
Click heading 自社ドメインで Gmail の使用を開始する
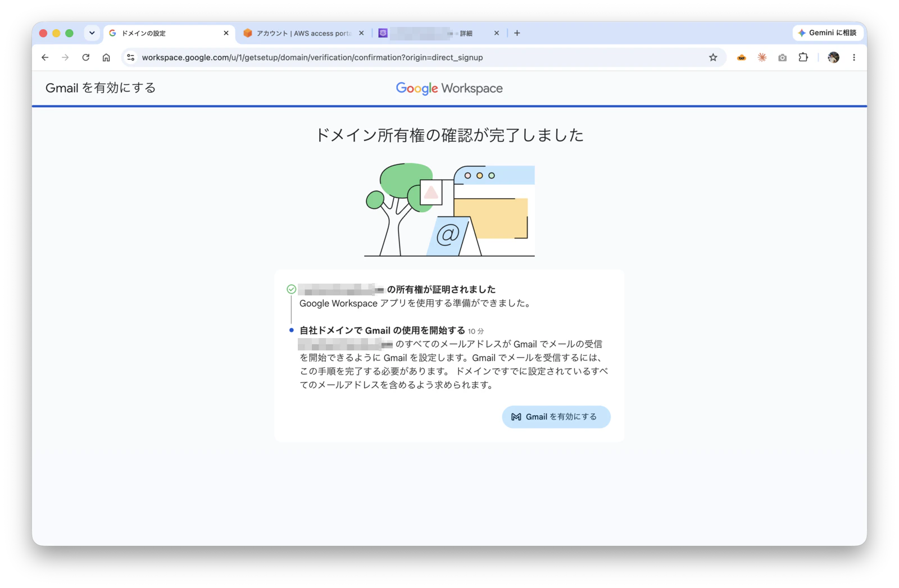click(x=382, y=330)
